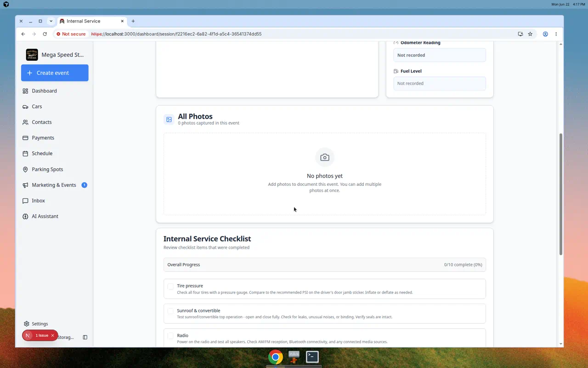
Task: Select the Internal Service tab
Action: (x=92, y=21)
